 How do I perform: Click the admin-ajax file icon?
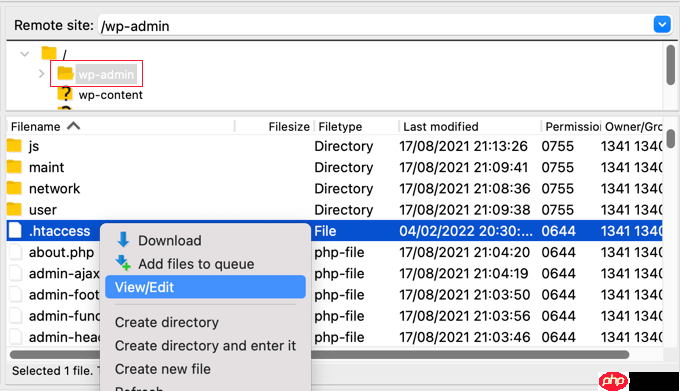point(15,273)
